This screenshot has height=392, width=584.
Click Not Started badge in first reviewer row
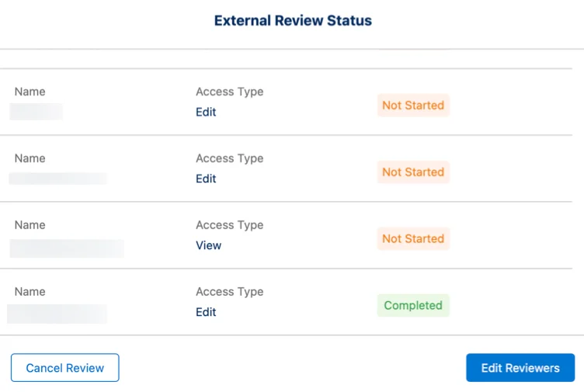[413, 106]
